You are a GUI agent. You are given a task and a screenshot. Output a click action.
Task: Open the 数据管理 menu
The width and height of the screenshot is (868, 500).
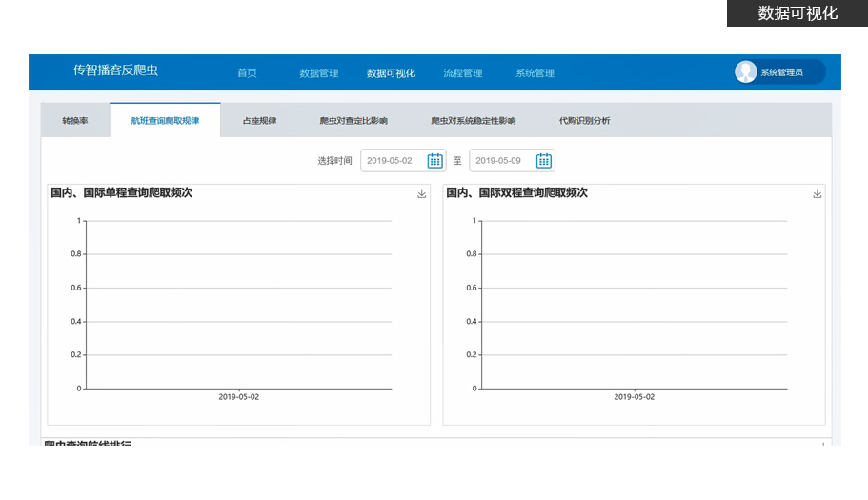pos(318,73)
